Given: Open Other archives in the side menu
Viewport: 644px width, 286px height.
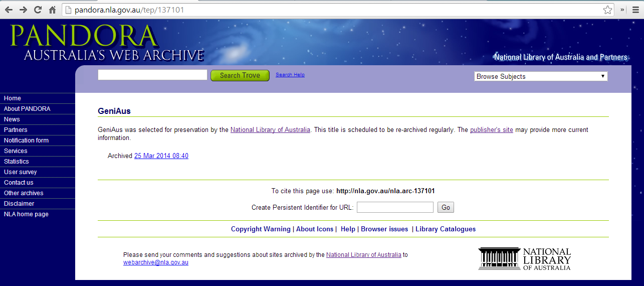Looking at the screenshot, I should 38,193.
